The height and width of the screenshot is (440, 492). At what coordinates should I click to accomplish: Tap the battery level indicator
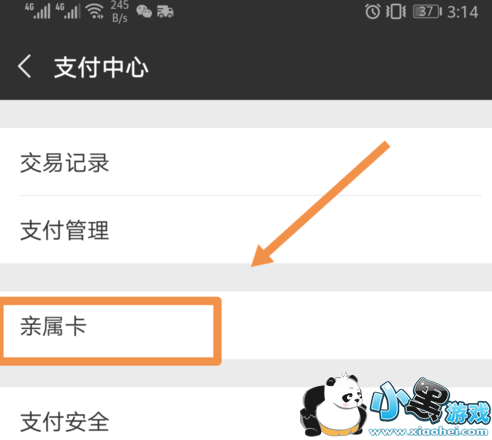(427, 12)
